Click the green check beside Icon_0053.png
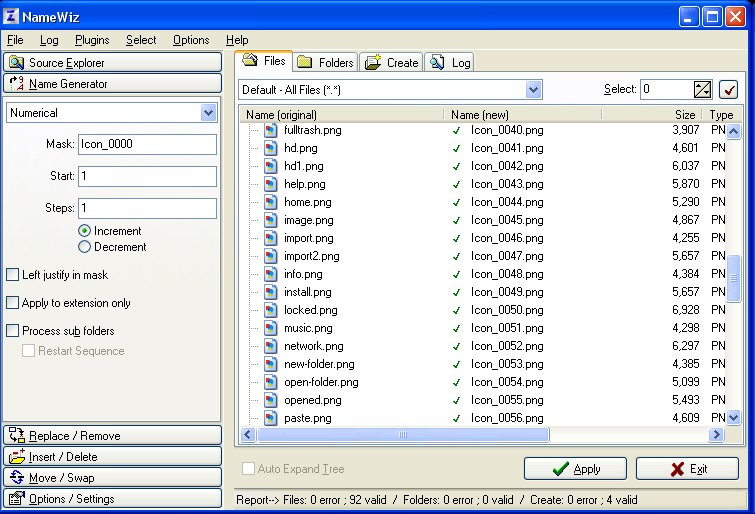This screenshot has width=755, height=514. click(456, 365)
